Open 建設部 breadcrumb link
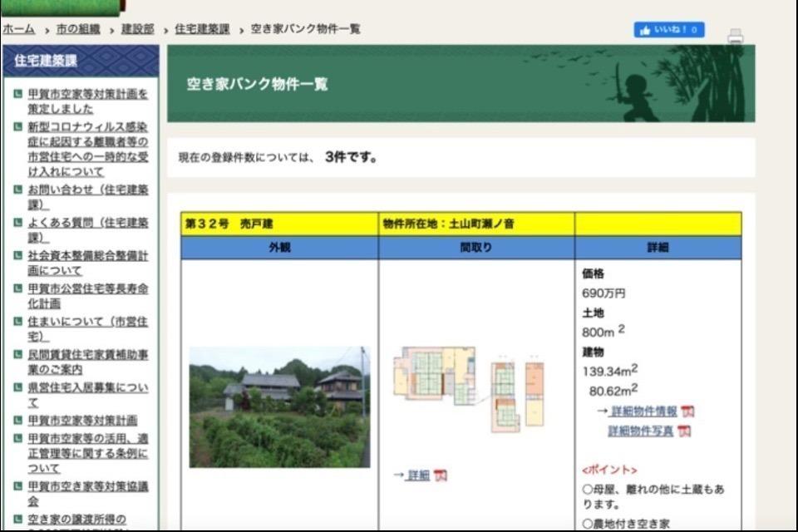The width and height of the screenshot is (798, 532). 137,29
